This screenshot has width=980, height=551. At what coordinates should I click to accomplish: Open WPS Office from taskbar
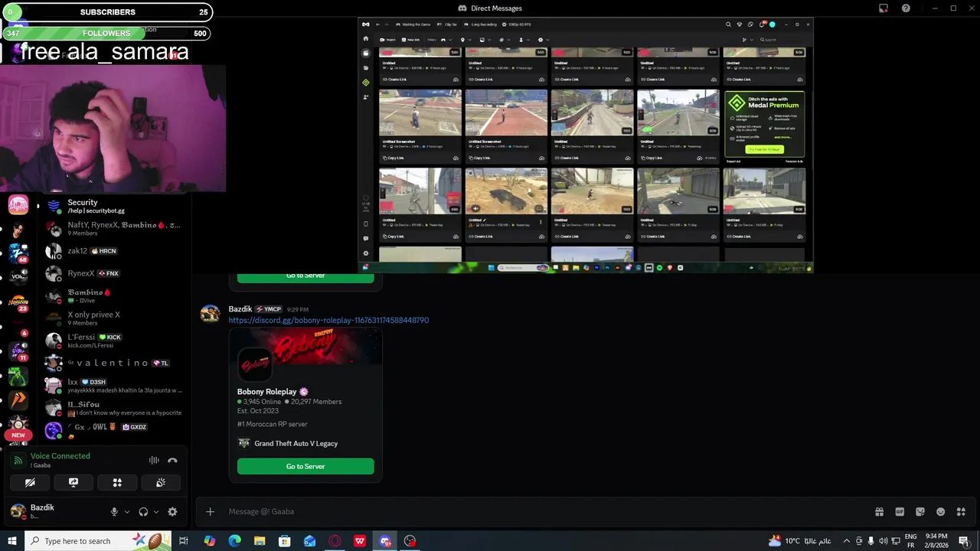click(360, 541)
